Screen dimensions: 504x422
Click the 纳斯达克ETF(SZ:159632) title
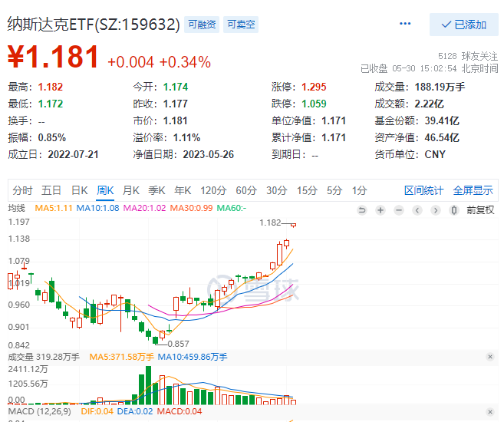click(x=94, y=24)
